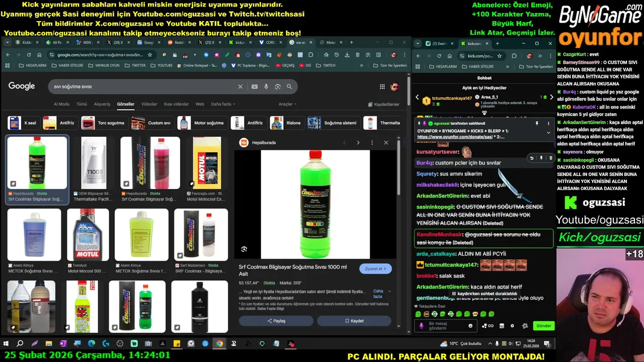Show more bookmarks in the left browser bar
The height and width of the screenshot is (362, 644).
click(x=361, y=65)
